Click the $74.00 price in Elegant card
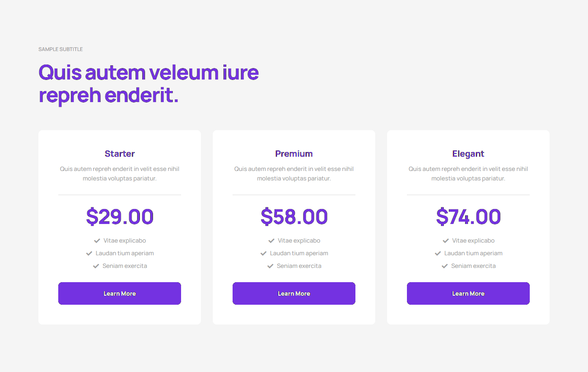Viewport: 588px width, 372px height. coord(468,216)
